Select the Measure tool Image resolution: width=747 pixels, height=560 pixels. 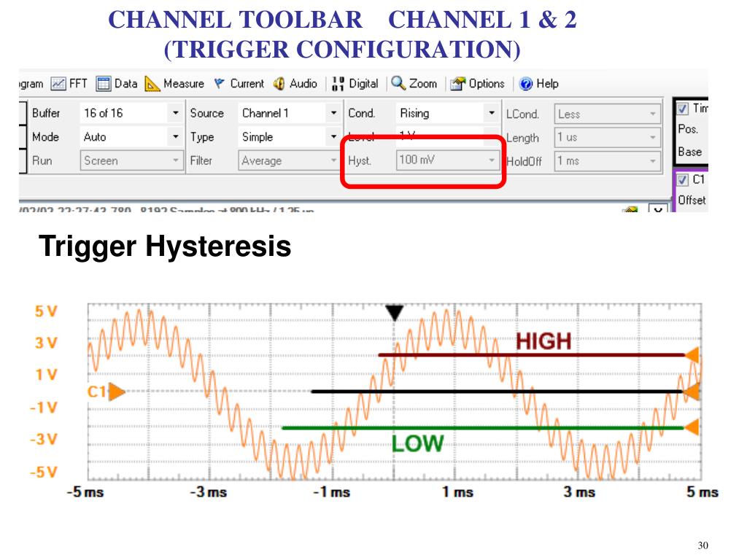(x=174, y=84)
